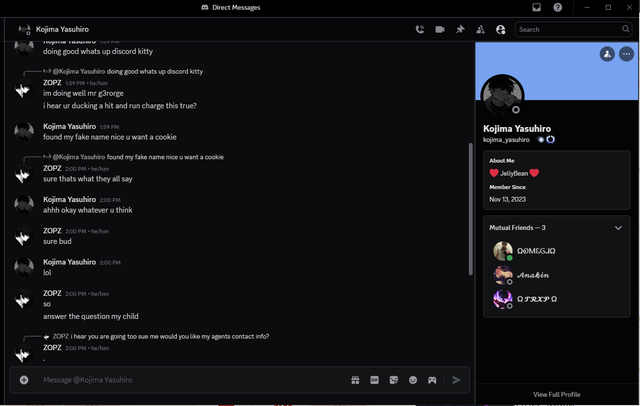Screen dimensions: 640x406
Task: Open the sticker picker
Action: click(393, 380)
